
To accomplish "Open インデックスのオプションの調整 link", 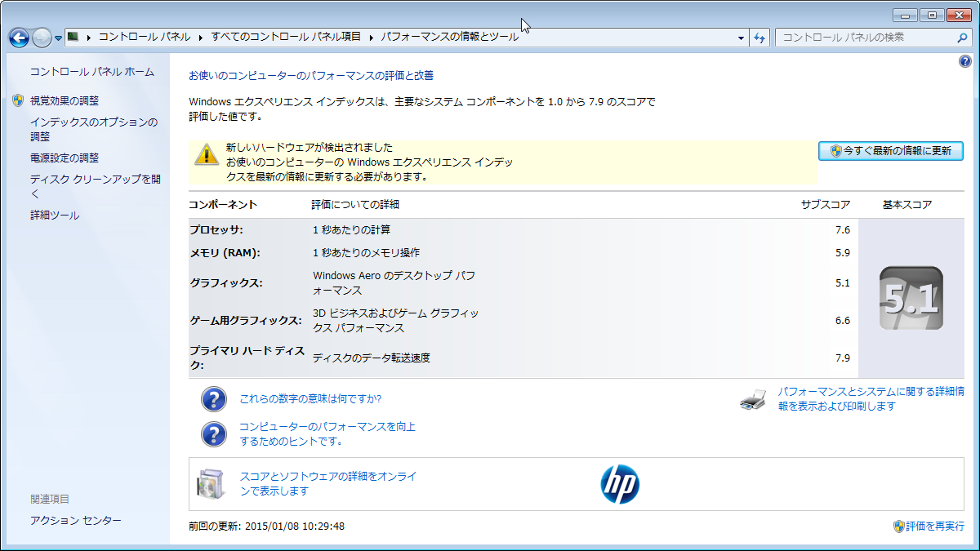I will [x=94, y=129].
